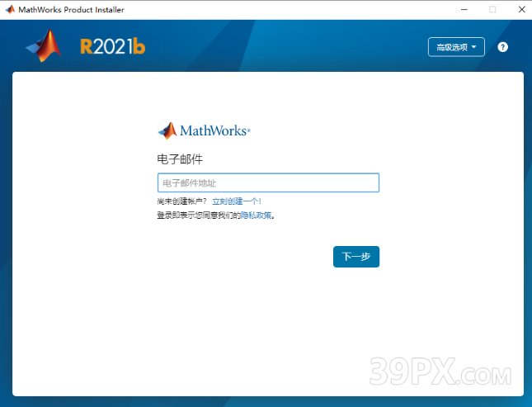This screenshot has width=532, height=407.
Task: Click the 下一步 next button
Action: click(356, 257)
